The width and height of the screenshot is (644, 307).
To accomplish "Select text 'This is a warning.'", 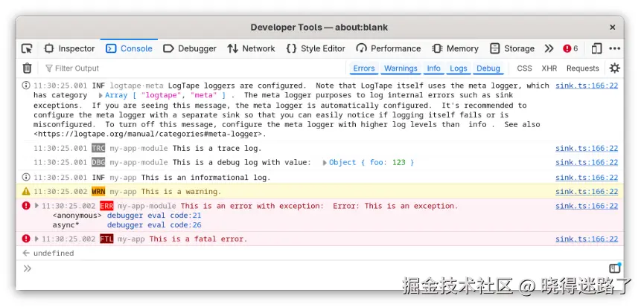I will pyautogui.click(x=181, y=192).
